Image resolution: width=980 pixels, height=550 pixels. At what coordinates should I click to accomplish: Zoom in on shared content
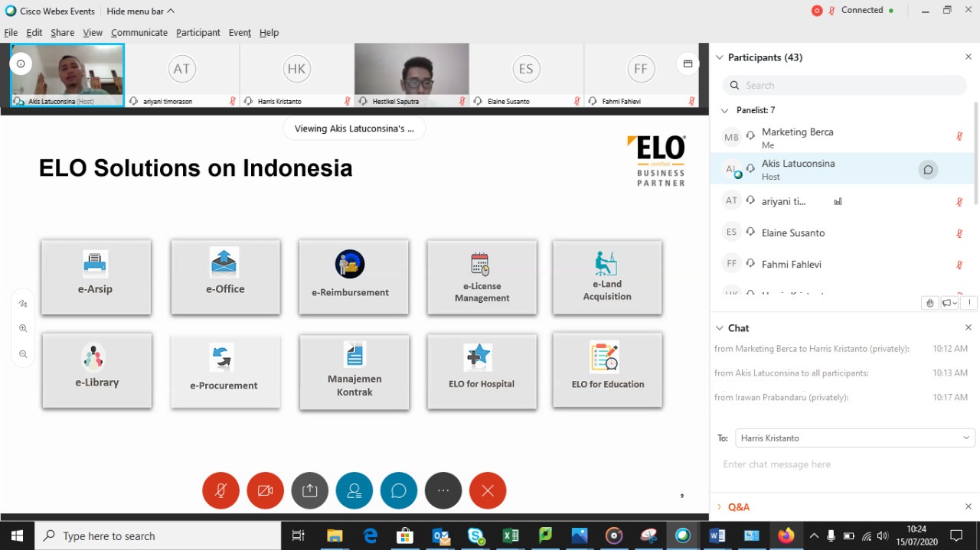pos(23,328)
